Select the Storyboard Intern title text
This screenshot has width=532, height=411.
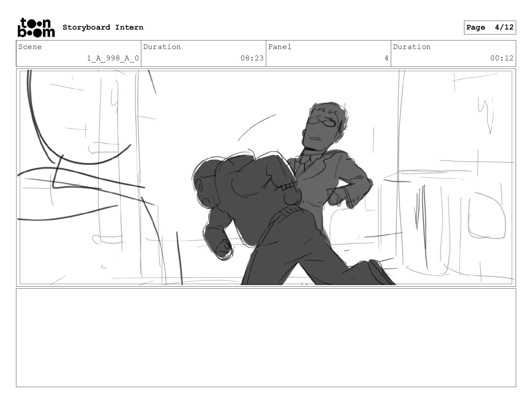click(x=103, y=28)
